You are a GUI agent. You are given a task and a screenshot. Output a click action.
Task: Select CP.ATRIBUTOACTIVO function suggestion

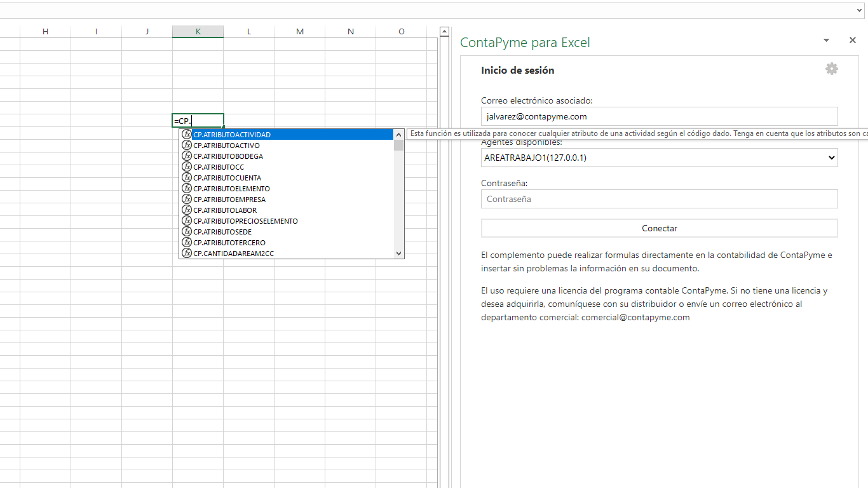(x=287, y=146)
